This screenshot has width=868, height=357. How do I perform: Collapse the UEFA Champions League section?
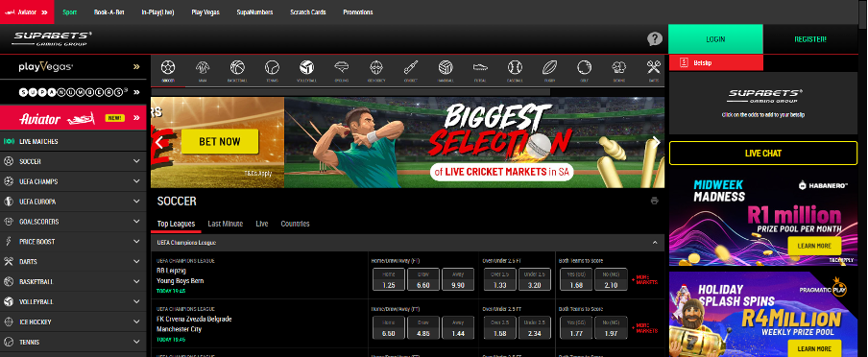(655, 243)
